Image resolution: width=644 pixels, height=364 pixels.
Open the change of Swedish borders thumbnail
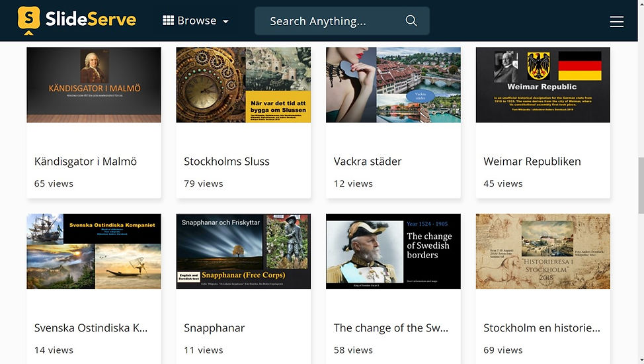click(393, 251)
